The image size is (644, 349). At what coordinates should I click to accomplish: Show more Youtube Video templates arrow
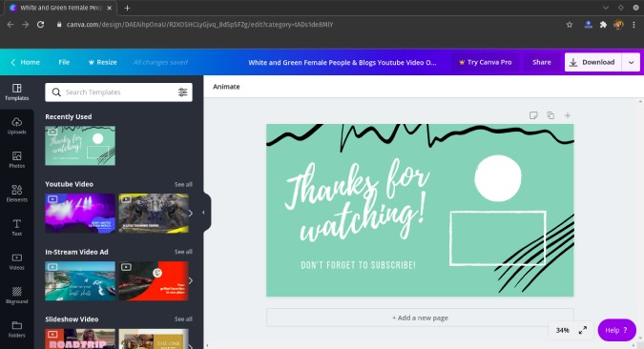point(190,213)
